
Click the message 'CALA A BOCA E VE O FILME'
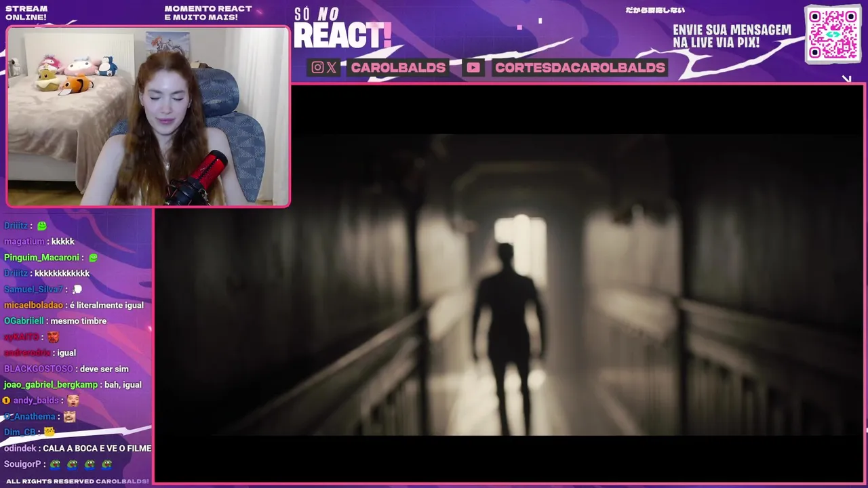pyautogui.click(x=97, y=448)
